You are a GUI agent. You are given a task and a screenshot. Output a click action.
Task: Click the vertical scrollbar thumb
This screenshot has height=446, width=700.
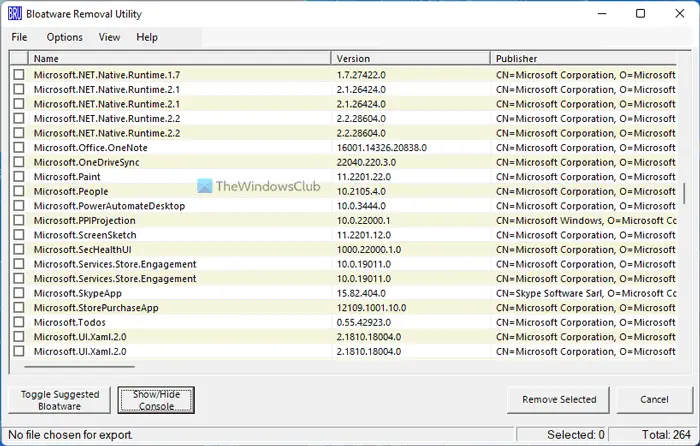click(x=684, y=193)
